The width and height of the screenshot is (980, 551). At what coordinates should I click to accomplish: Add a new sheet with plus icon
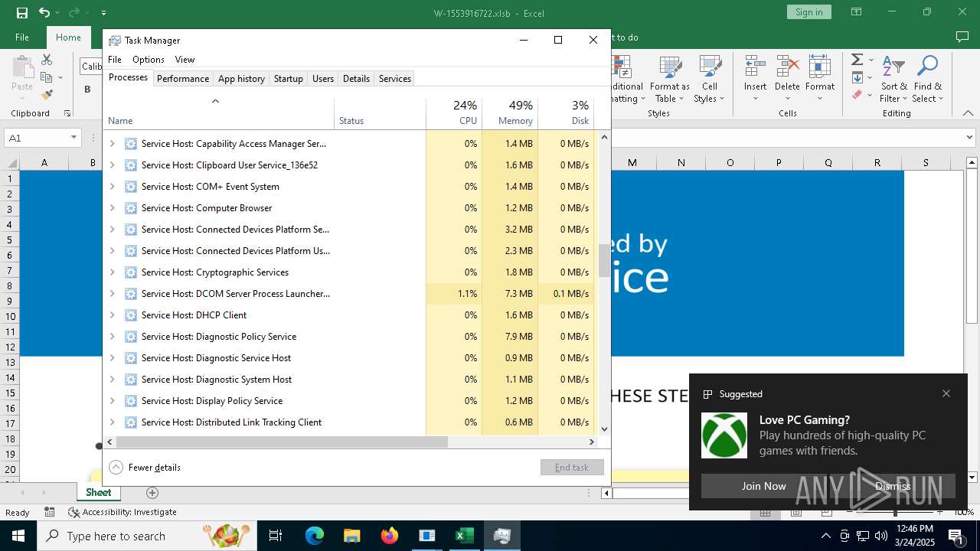coord(152,493)
